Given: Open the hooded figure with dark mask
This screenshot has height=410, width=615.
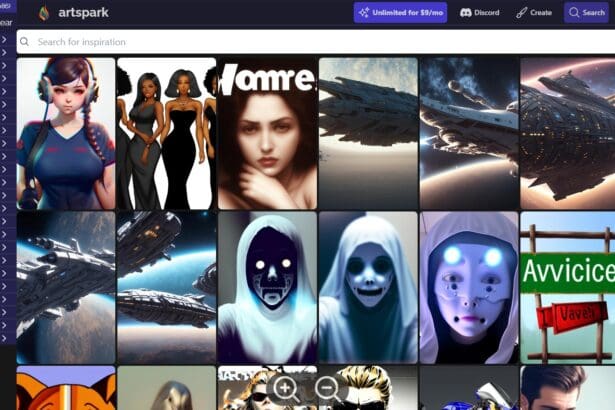Looking at the screenshot, I should point(267,288).
